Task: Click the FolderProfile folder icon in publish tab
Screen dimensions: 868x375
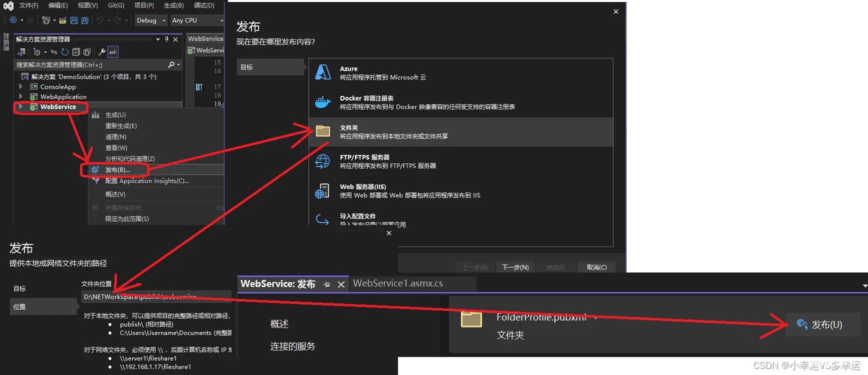Action: pyautogui.click(x=471, y=319)
